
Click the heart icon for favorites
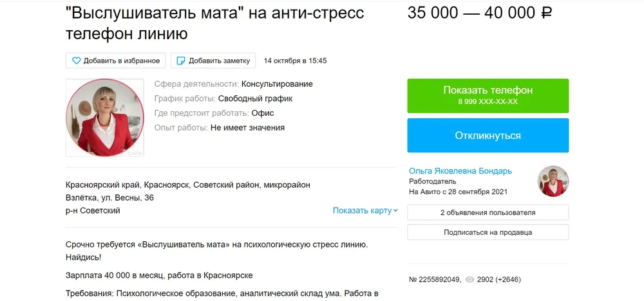[x=76, y=60]
